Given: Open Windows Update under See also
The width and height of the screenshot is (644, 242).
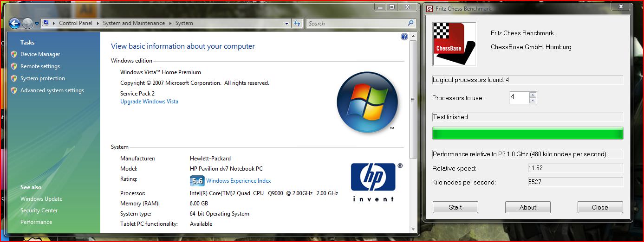Looking at the screenshot, I should 41,199.
